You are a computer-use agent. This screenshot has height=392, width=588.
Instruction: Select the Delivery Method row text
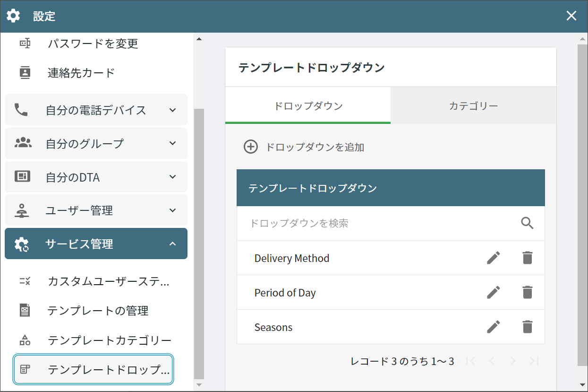point(292,258)
